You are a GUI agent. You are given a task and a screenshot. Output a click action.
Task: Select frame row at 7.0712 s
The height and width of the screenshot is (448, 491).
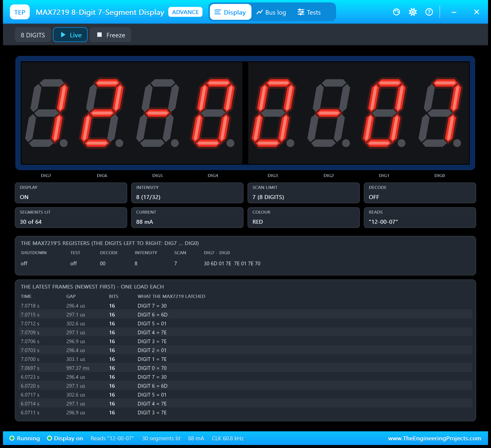tap(245, 324)
